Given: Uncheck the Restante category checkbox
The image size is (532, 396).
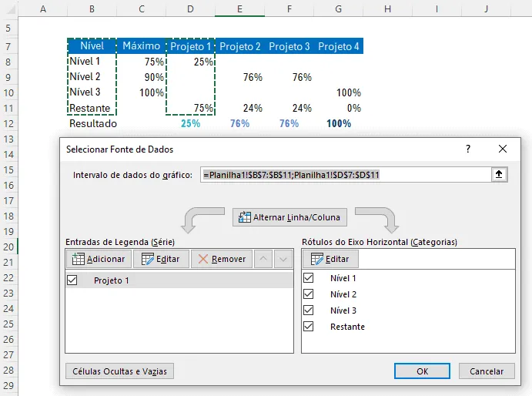Looking at the screenshot, I should click(x=309, y=327).
